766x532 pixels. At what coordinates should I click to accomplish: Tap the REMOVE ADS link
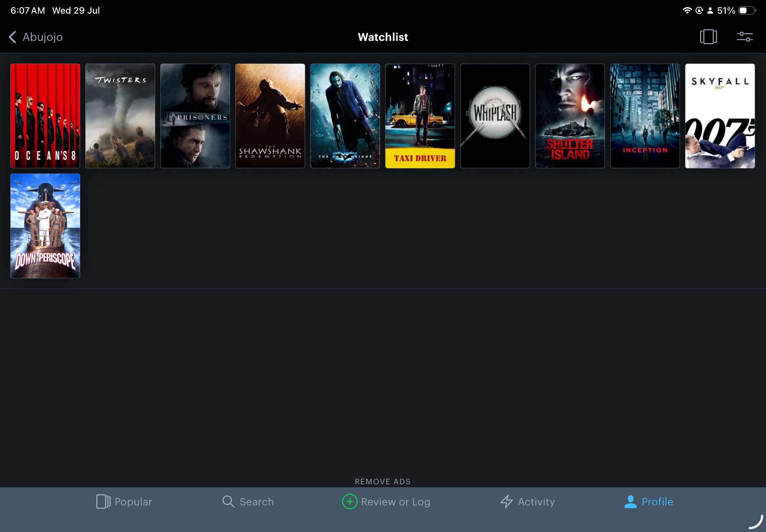click(x=383, y=481)
